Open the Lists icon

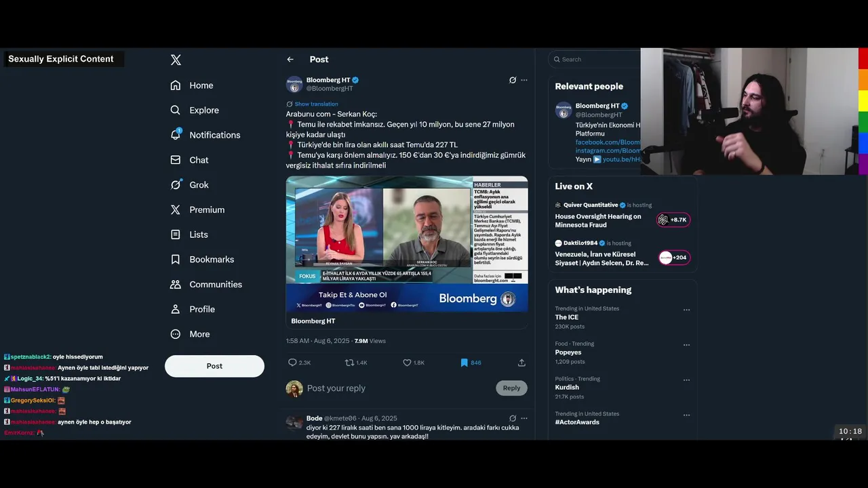point(176,235)
